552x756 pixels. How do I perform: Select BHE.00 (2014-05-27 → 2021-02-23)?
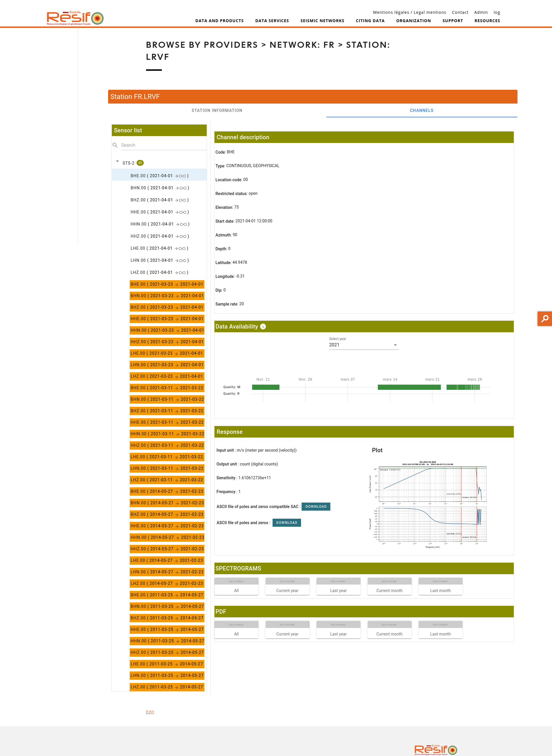tap(167, 491)
